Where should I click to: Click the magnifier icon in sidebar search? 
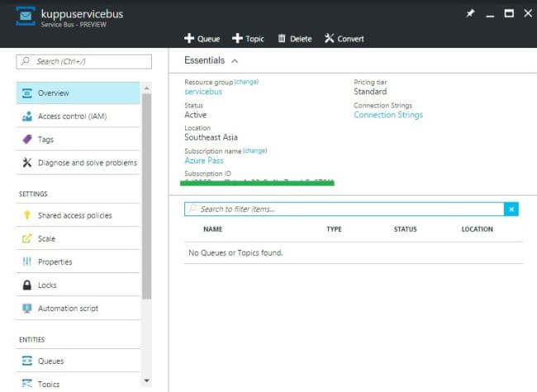[26, 61]
